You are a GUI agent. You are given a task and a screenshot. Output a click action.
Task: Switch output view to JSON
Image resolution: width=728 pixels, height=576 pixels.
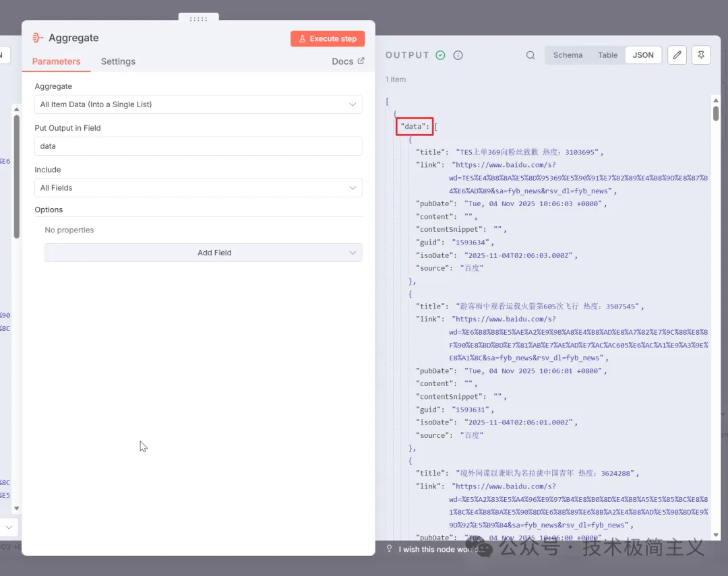pos(643,55)
